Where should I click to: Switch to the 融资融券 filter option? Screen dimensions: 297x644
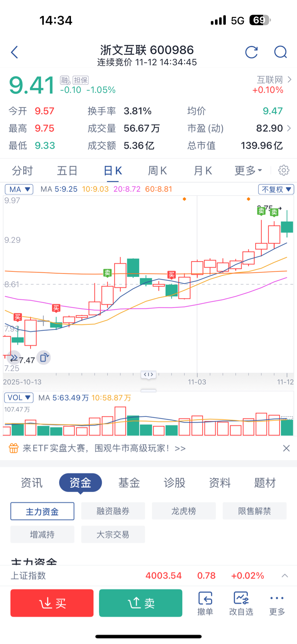113,511
